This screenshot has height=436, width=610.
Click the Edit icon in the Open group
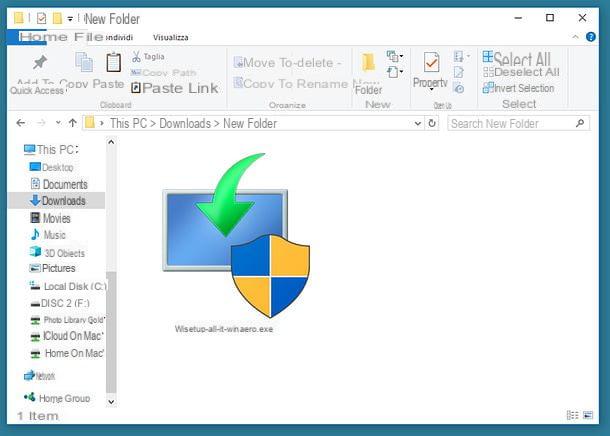pos(459,72)
